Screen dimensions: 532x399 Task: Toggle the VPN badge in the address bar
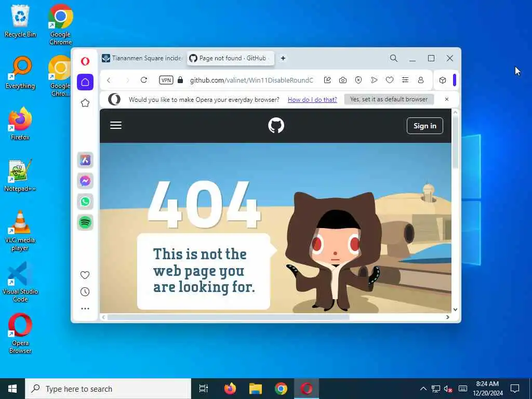point(166,80)
